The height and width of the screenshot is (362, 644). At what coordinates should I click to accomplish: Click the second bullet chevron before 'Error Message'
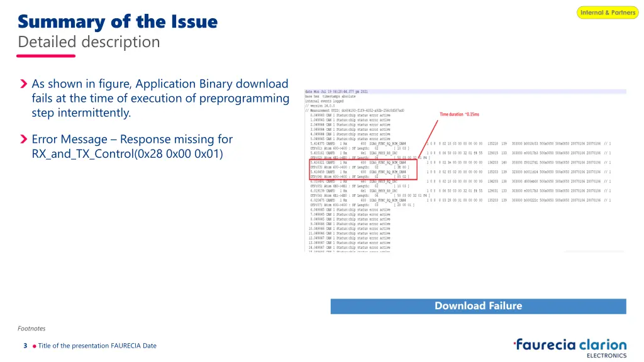click(23, 139)
